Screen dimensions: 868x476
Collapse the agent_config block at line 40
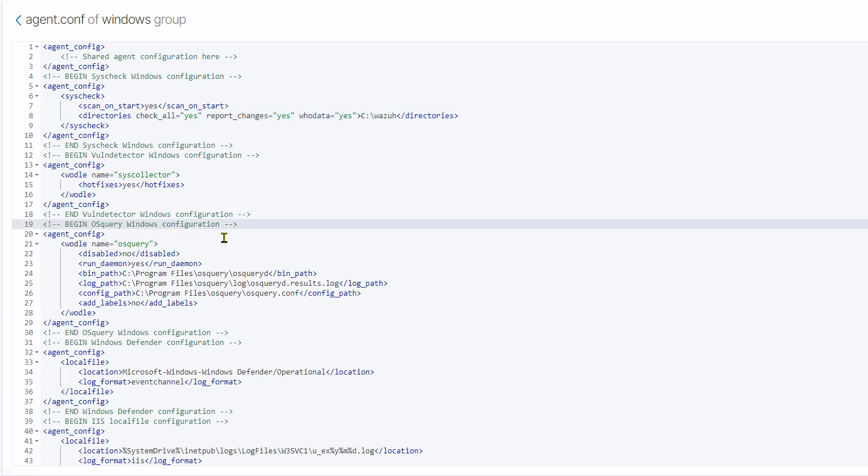(x=37, y=431)
